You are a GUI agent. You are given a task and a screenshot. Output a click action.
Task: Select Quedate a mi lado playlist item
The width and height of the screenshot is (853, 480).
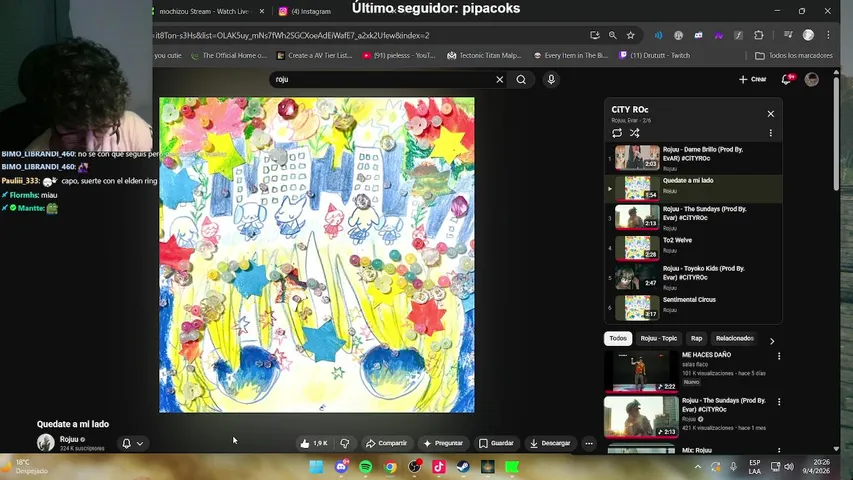[693, 189]
